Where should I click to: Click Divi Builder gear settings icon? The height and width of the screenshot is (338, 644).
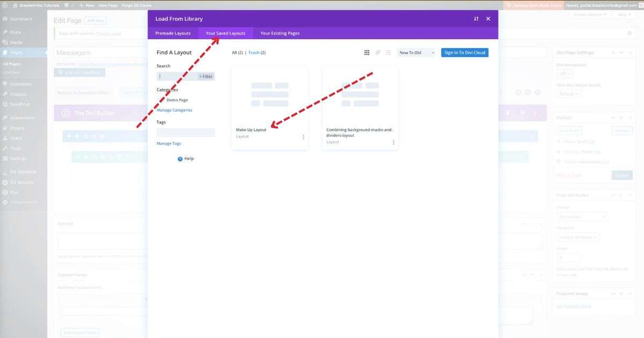(x=522, y=113)
